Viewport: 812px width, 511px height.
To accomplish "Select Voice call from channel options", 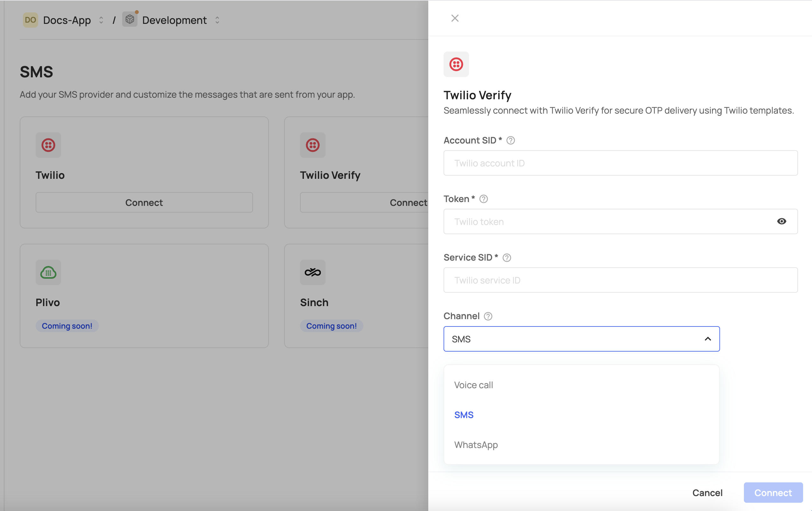I will coord(473,385).
